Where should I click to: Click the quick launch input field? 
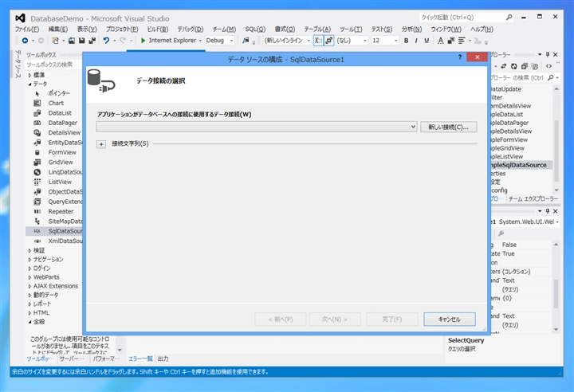[462, 18]
